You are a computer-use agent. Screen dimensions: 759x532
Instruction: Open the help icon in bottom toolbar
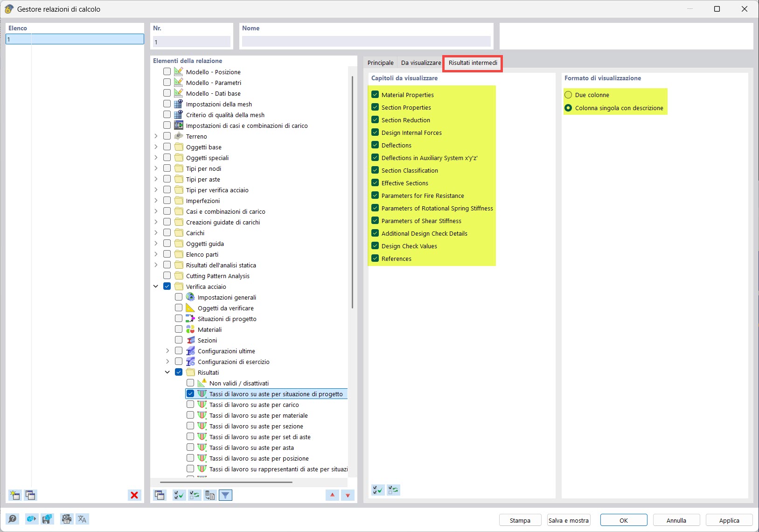coord(13,518)
